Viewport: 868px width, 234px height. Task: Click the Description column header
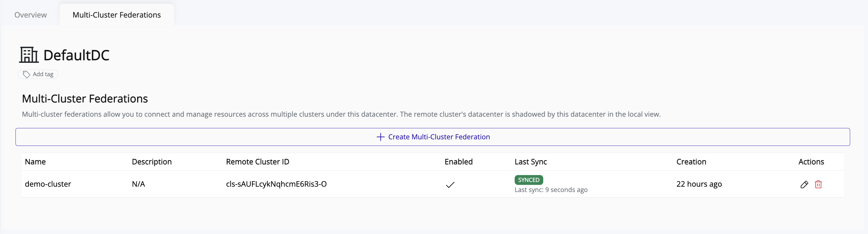(152, 162)
